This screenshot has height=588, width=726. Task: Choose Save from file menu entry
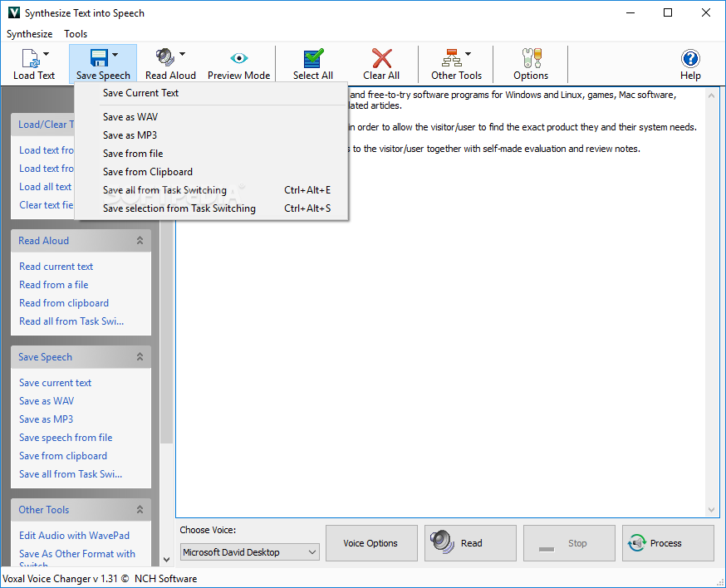pyautogui.click(x=211, y=154)
